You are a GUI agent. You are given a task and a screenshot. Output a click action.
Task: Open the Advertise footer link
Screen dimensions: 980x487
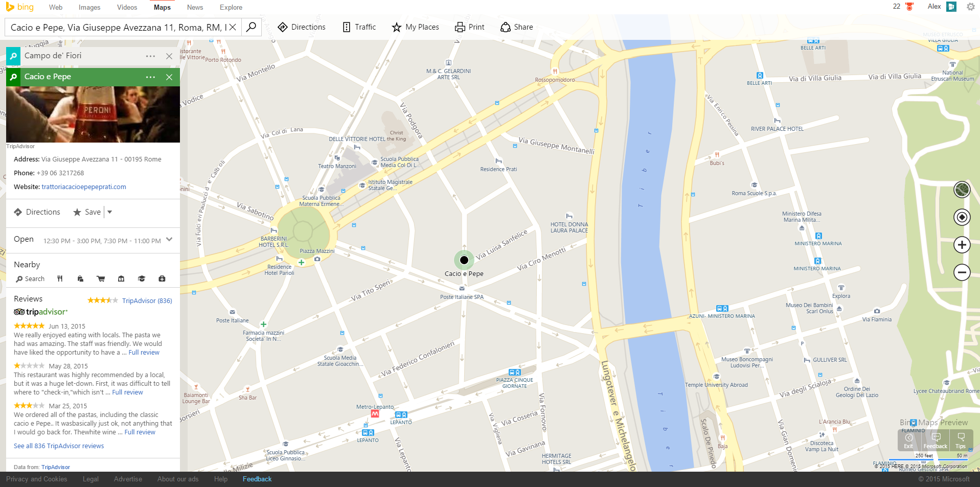128,479
